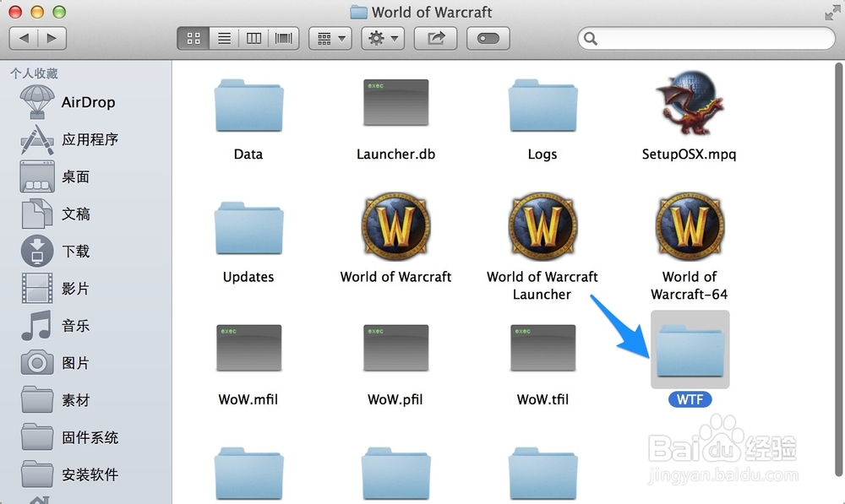Click the SetupOSX.mpq file name text
845x504 pixels.
click(x=689, y=154)
